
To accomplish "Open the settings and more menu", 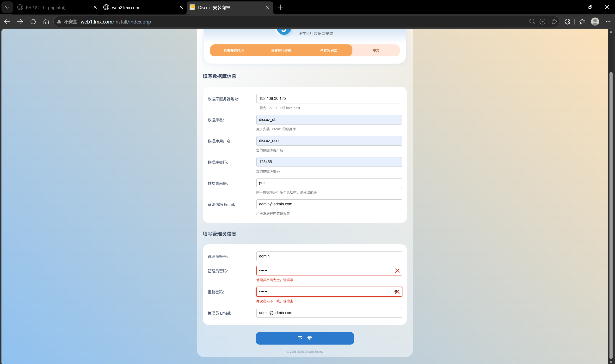I will tap(608, 22).
